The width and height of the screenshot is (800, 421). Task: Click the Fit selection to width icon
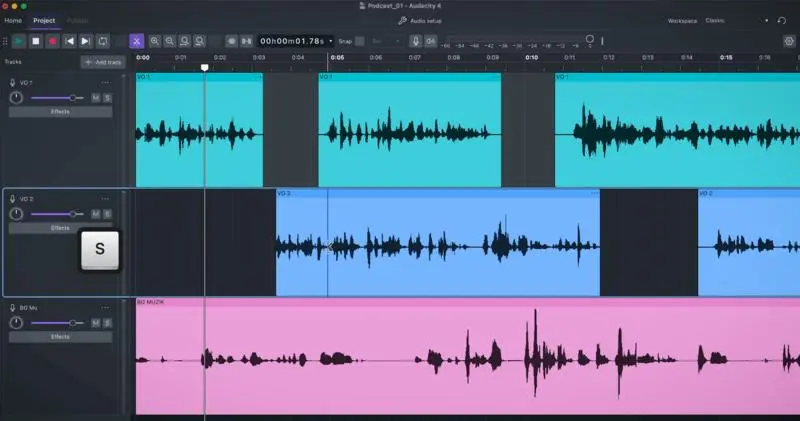(x=185, y=41)
